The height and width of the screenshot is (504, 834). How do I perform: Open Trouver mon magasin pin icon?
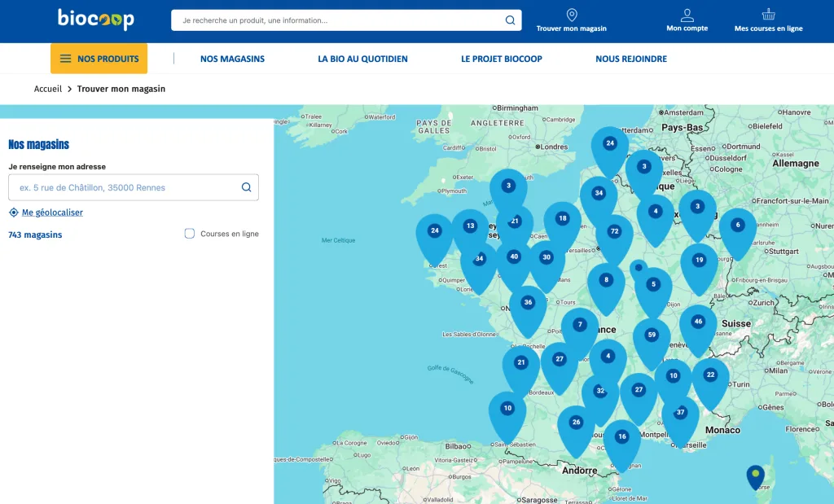[x=571, y=15]
